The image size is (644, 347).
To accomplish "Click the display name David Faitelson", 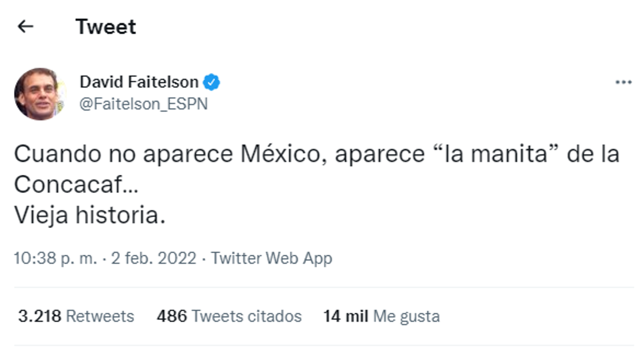I will tap(137, 82).
